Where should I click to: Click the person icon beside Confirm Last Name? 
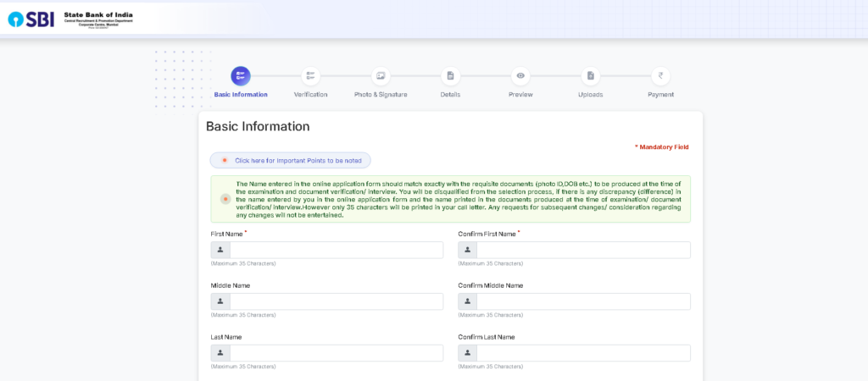point(467,353)
